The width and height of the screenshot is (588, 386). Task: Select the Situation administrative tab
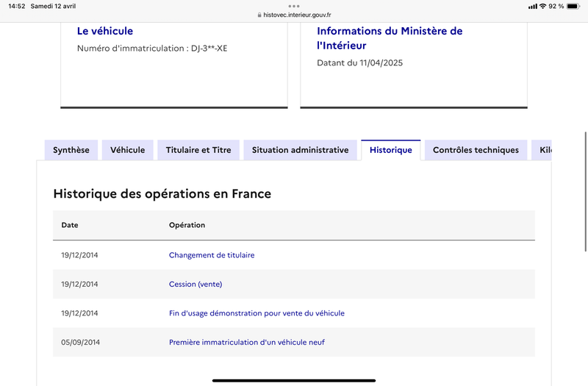click(300, 150)
